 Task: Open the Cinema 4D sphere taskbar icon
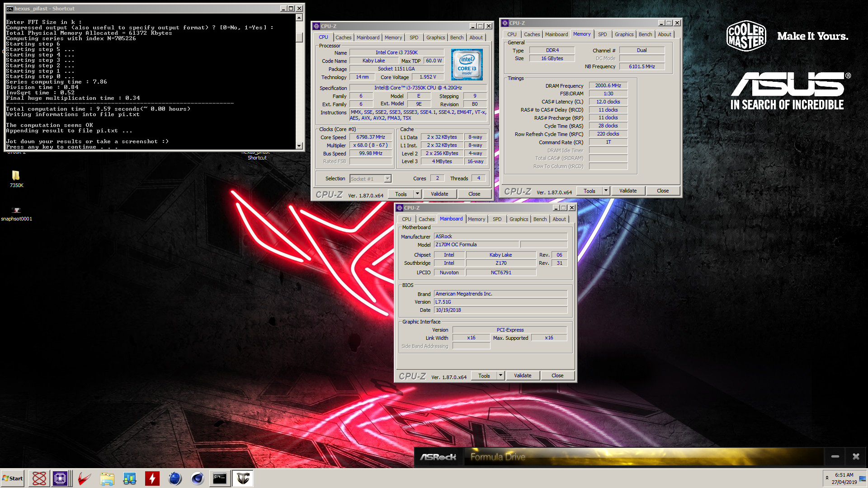198,479
